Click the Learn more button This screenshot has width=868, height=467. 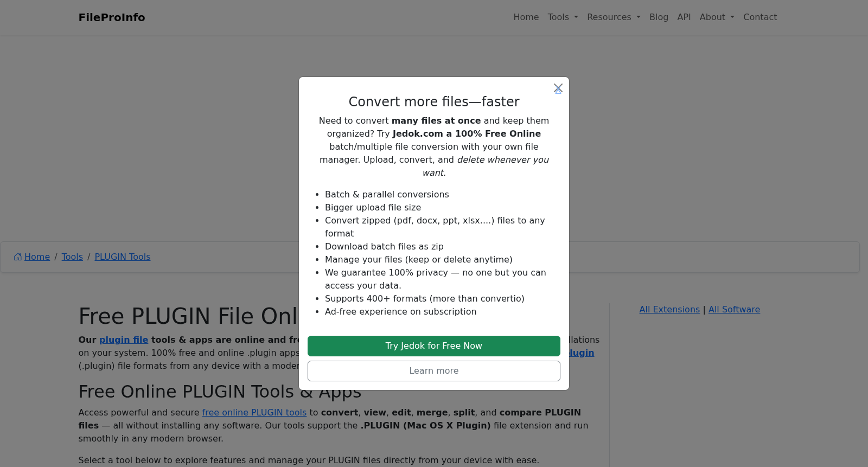[434, 371]
